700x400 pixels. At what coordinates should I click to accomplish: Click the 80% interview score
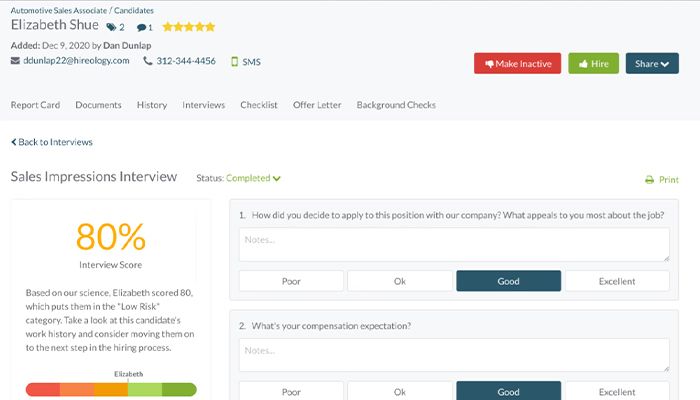click(x=111, y=237)
